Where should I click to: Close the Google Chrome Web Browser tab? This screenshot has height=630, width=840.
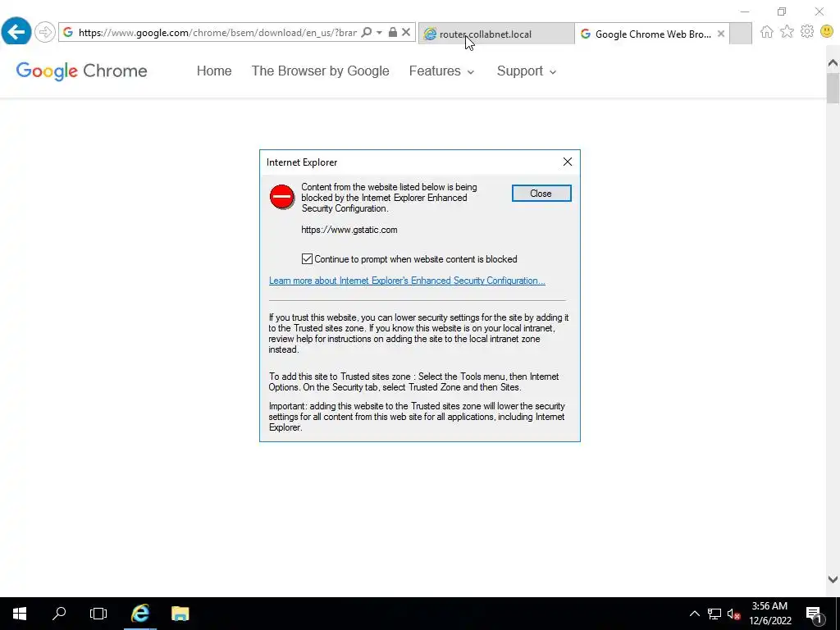point(721,34)
